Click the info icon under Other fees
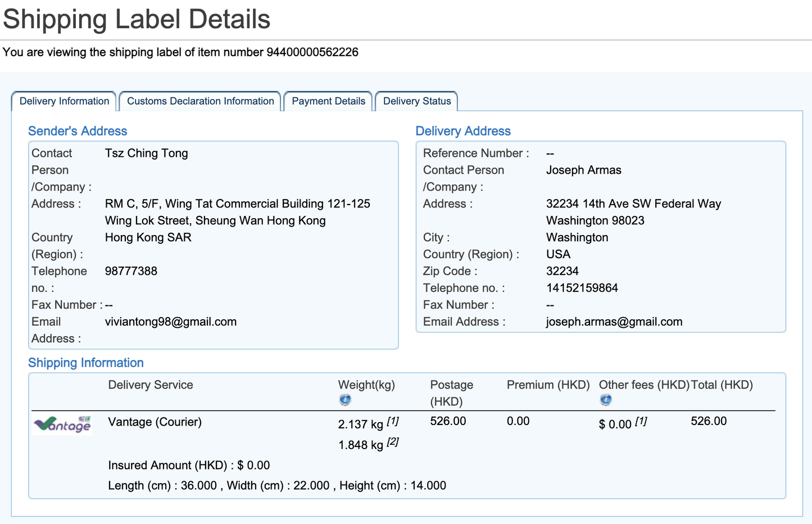 (605, 400)
